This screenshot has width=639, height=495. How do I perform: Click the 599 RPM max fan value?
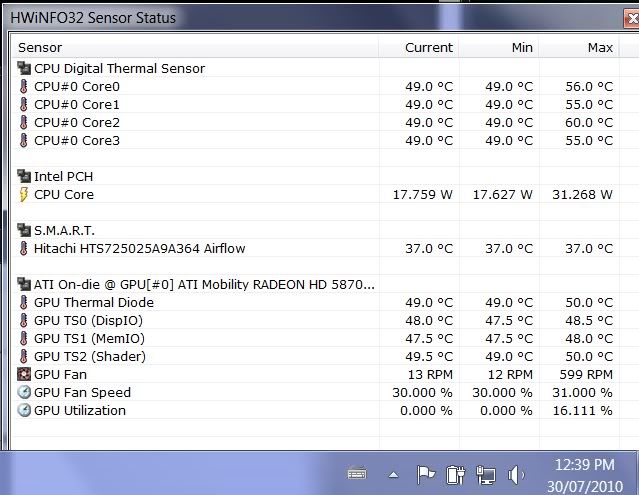586,374
